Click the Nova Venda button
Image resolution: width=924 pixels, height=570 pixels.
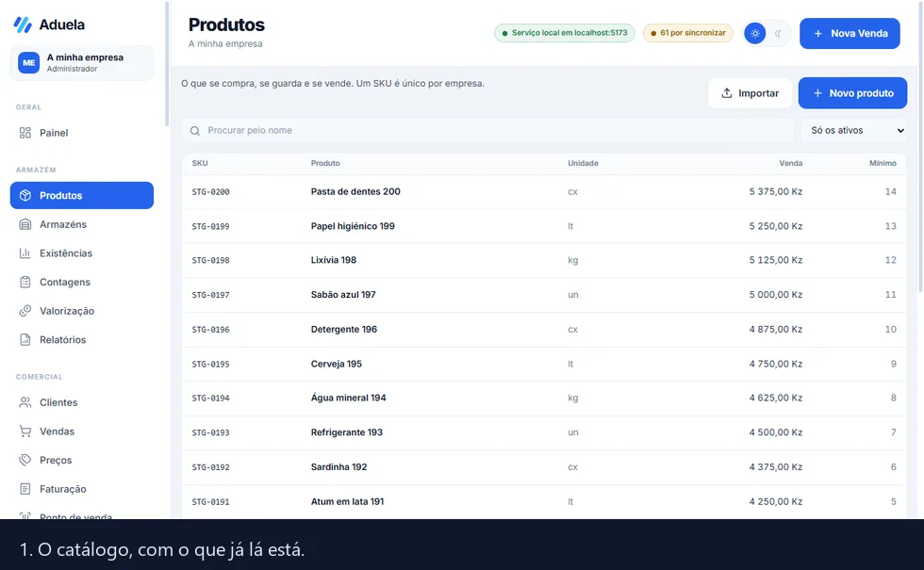(x=850, y=34)
